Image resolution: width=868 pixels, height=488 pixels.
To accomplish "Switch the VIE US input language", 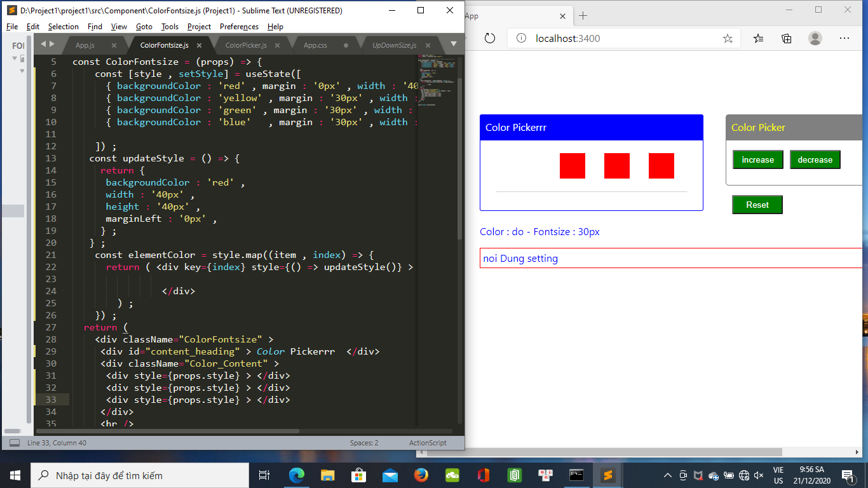I will [778, 475].
